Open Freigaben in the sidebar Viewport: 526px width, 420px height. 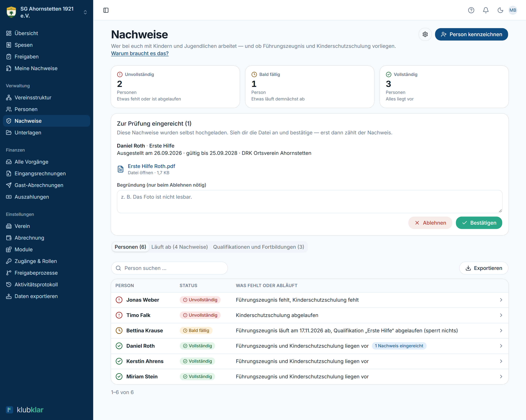47,57
